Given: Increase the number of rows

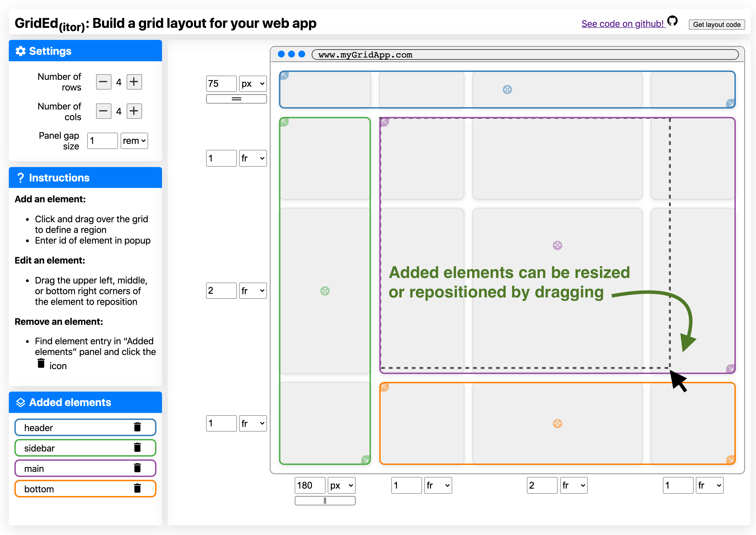Looking at the screenshot, I should click(x=134, y=82).
